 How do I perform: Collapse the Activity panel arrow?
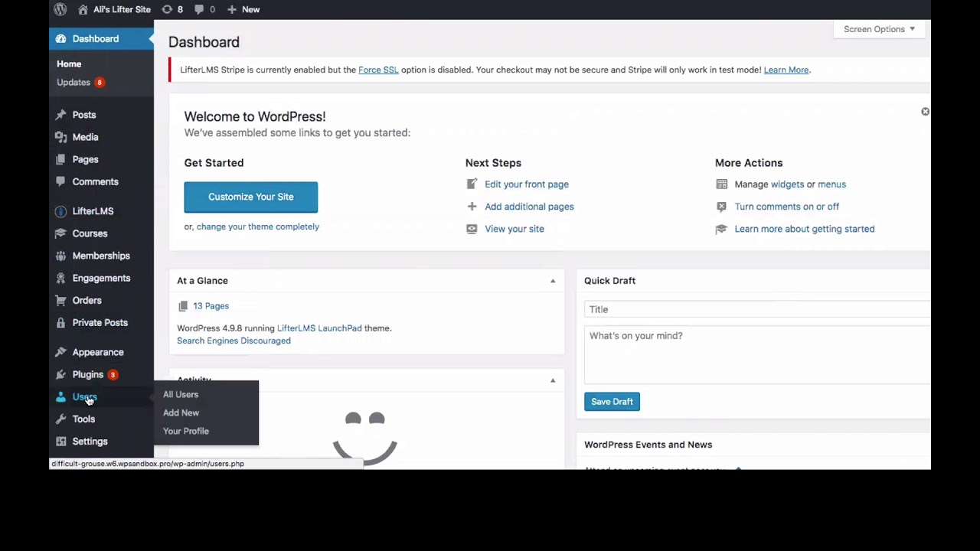coord(553,380)
